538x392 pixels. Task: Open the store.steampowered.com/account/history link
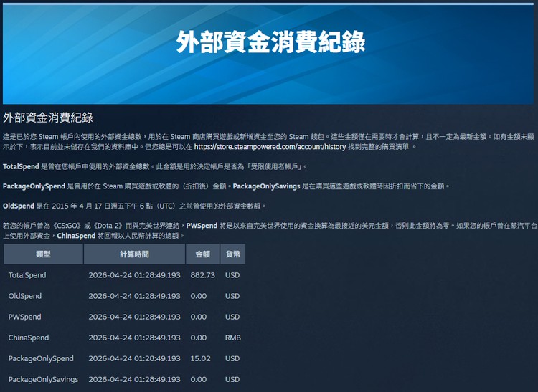[270, 147]
